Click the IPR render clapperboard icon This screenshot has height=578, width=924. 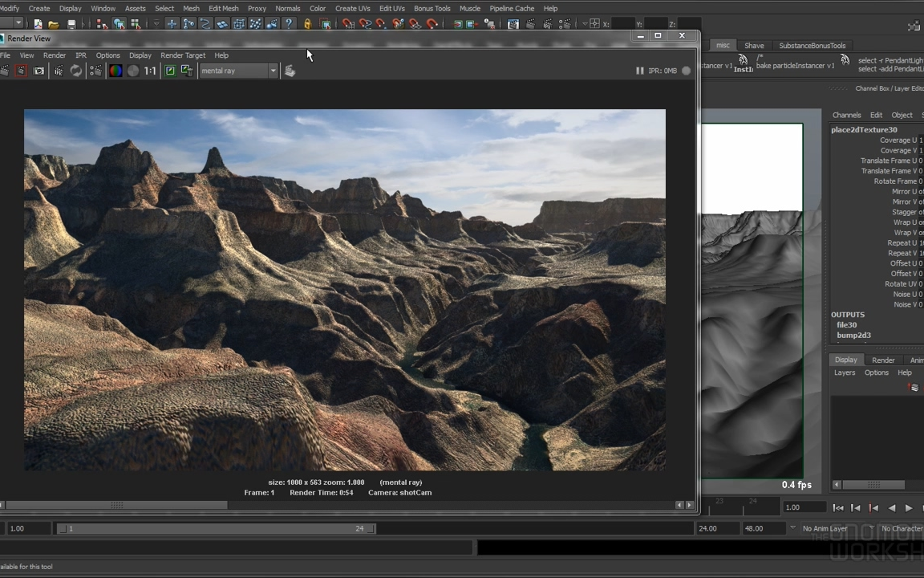59,71
